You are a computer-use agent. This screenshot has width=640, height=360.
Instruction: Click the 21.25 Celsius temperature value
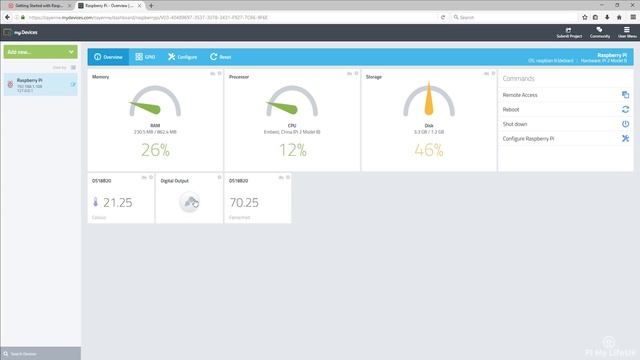(118, 202)
